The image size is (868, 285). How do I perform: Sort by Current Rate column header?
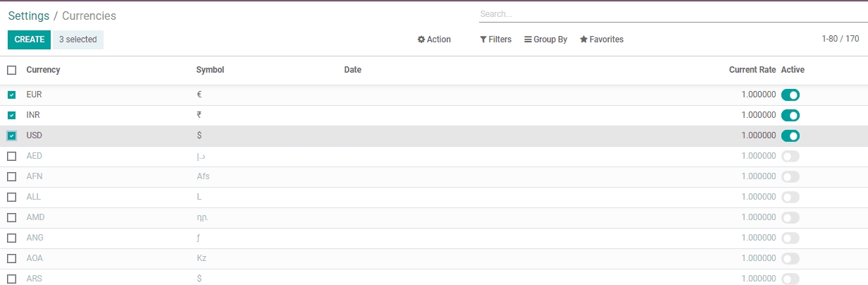point(752,70)
